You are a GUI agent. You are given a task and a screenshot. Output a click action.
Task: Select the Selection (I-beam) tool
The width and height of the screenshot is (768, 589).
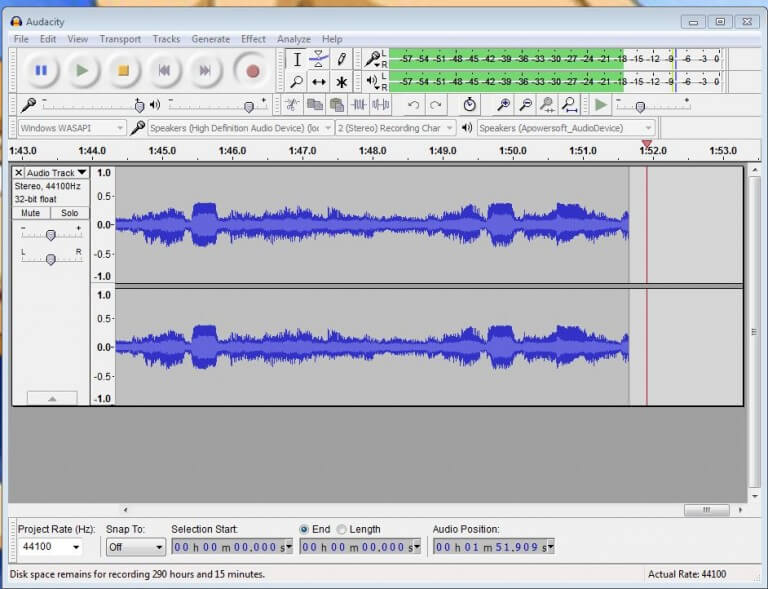297,60
